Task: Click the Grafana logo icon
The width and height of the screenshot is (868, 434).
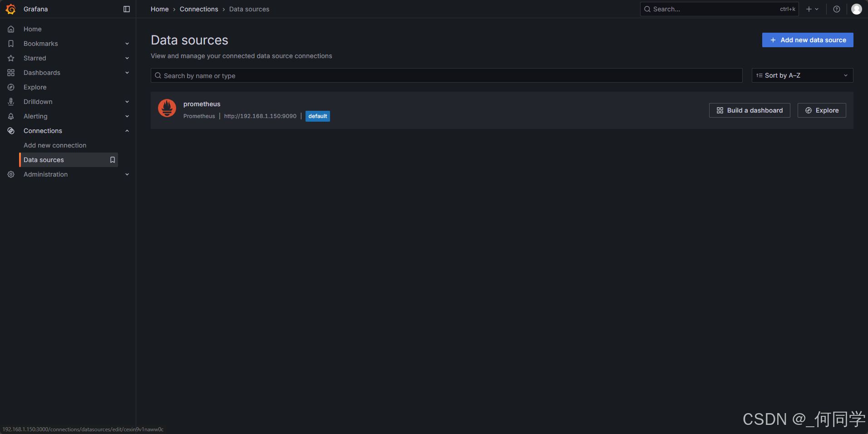Action: [x=11, y=9]
